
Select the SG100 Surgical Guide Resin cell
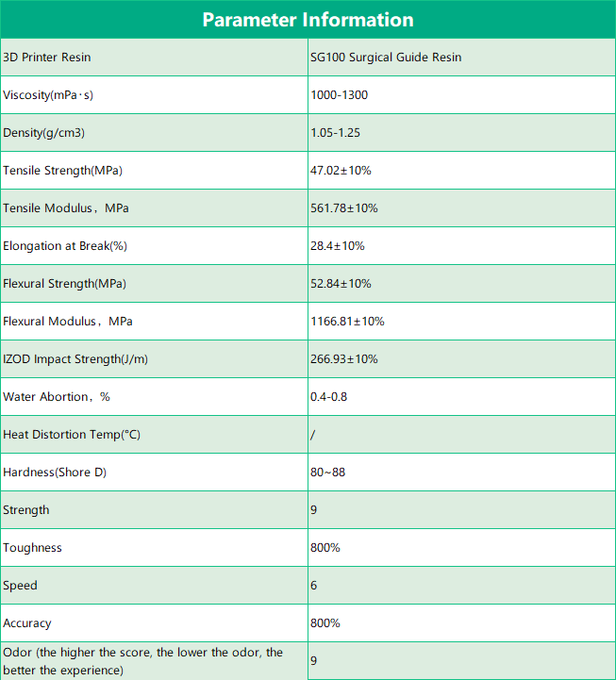tap(386, 58)
